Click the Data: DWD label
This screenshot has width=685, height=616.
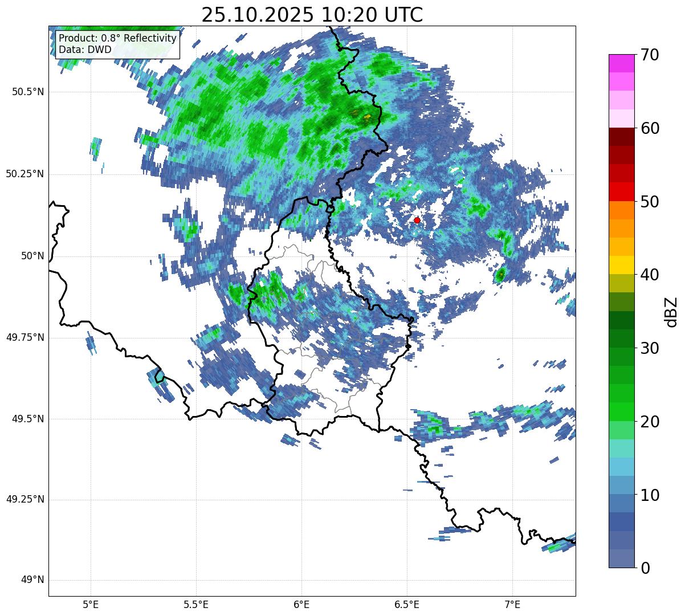[85, 50]
